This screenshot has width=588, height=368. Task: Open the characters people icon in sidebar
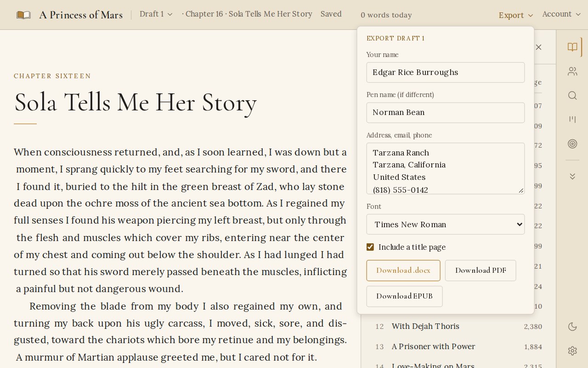[572, 71]
